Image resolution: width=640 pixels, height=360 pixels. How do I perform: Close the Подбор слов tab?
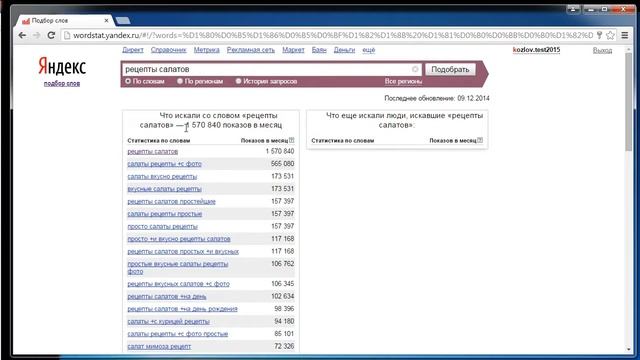coord(107,20)
